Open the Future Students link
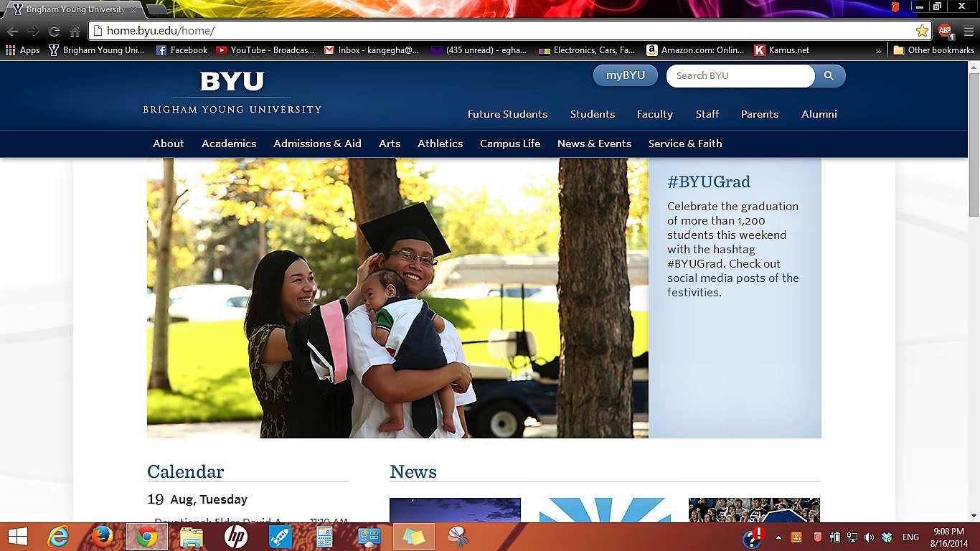The height and width of the screenshot is (551, 980). 507,114
